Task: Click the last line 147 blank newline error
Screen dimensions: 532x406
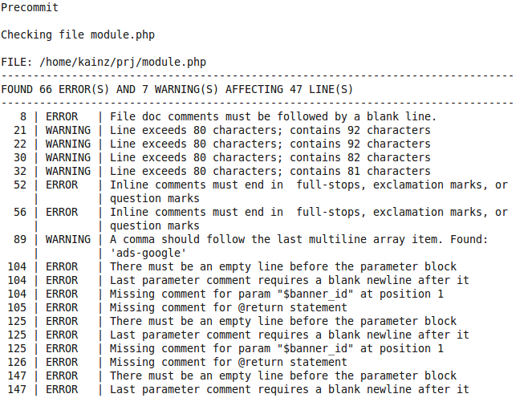Action: [x=289, y=390]
